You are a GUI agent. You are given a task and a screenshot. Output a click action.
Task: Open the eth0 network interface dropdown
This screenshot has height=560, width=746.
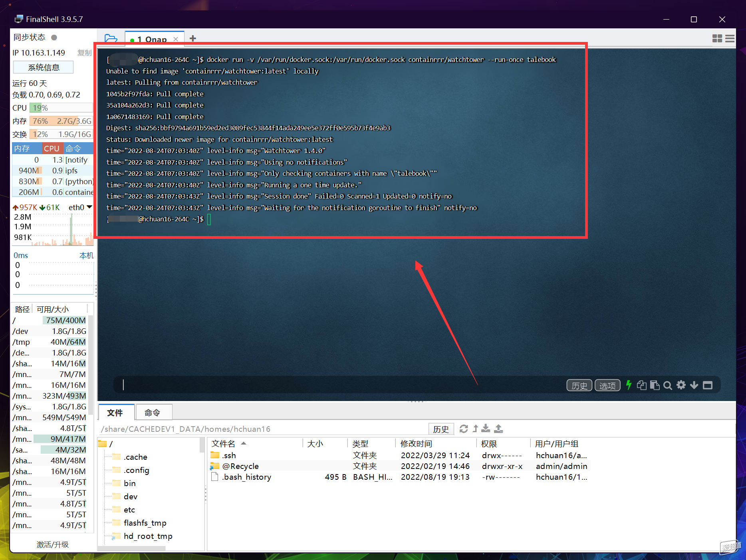[89, 207]
